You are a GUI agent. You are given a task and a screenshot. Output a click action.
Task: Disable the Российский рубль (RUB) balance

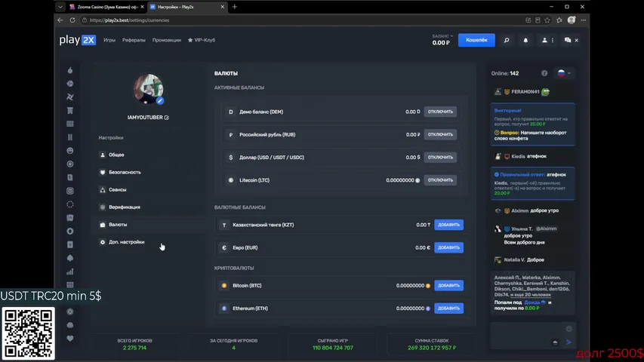tap(440, 135)
